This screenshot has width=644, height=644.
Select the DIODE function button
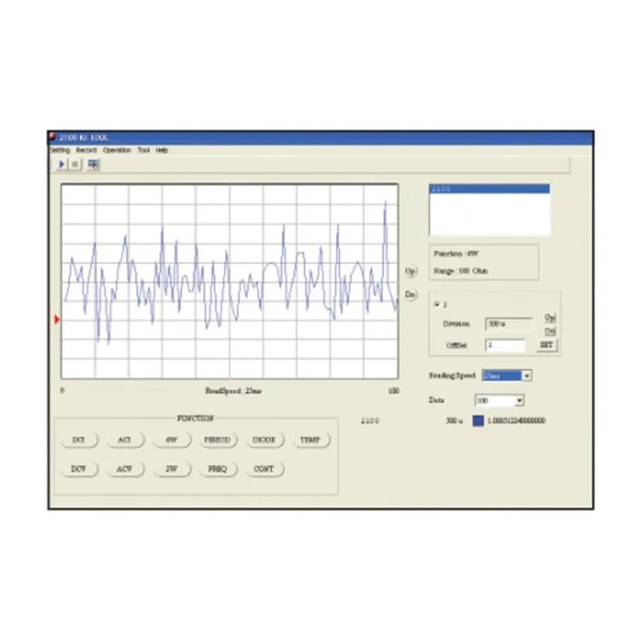[264, 440]
